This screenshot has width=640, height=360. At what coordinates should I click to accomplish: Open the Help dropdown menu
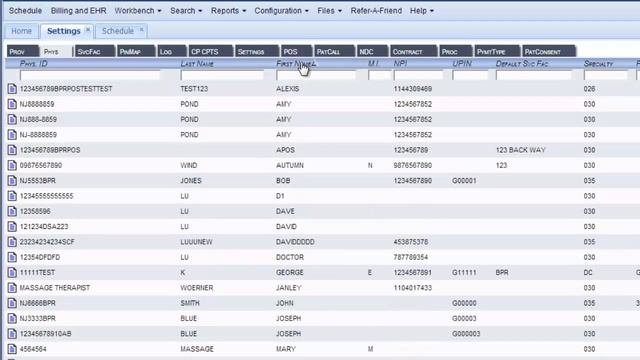coord(422,11)
